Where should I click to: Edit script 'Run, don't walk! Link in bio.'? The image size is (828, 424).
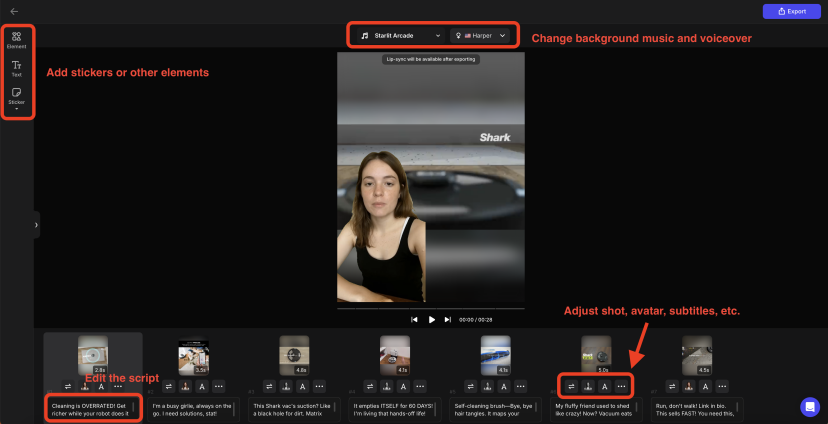(x=697, y=410)
